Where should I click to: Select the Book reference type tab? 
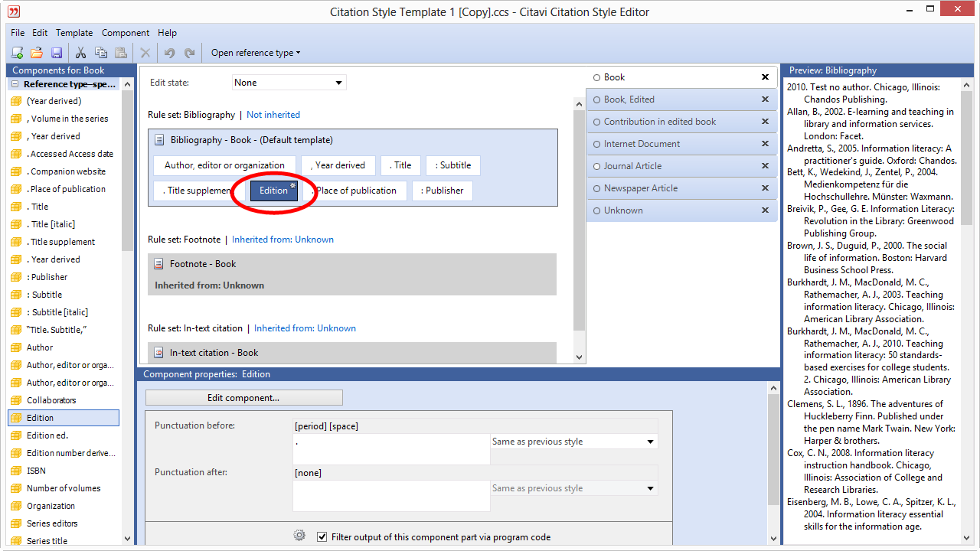click(681, 77)
